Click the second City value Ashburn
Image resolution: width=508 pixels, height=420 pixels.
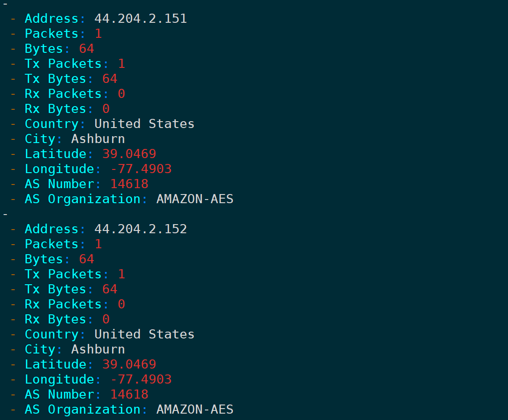[x=98, y=349]
